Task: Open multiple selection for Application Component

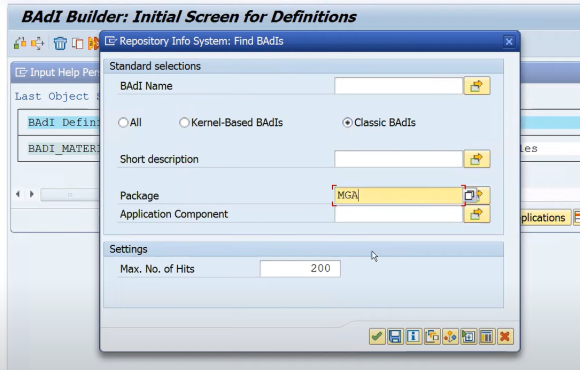Action: pos(477,214)
